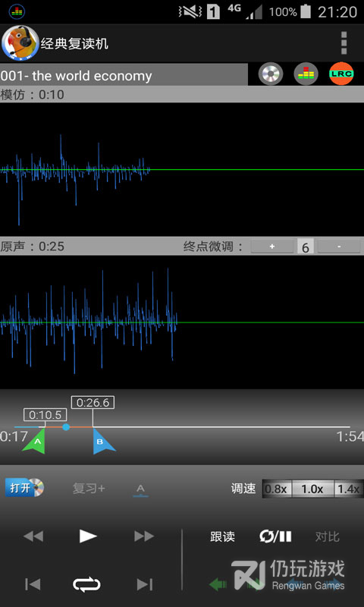Open the three-dot overflow menu
The height and width of the screenshot is (607, 364).
(344, 43)
